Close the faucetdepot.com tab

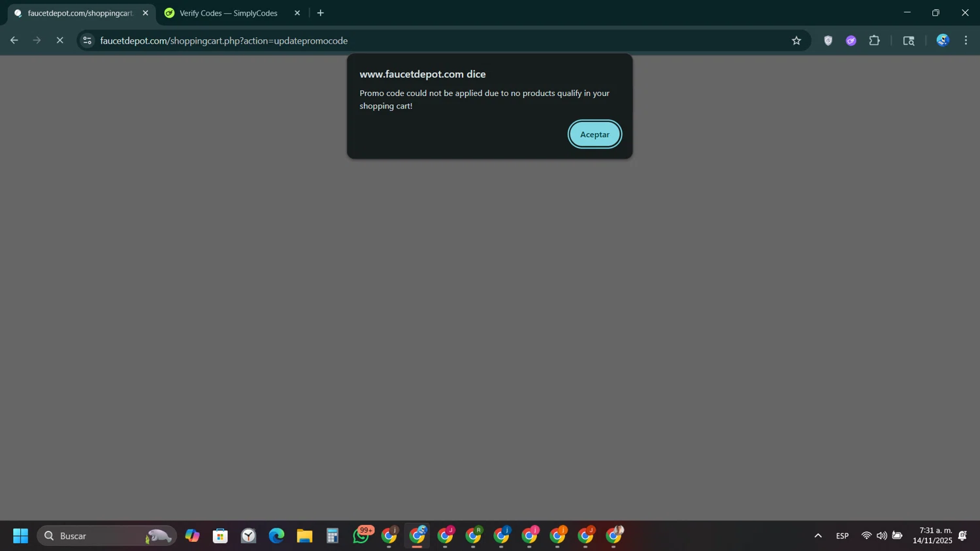click(145, 13)
